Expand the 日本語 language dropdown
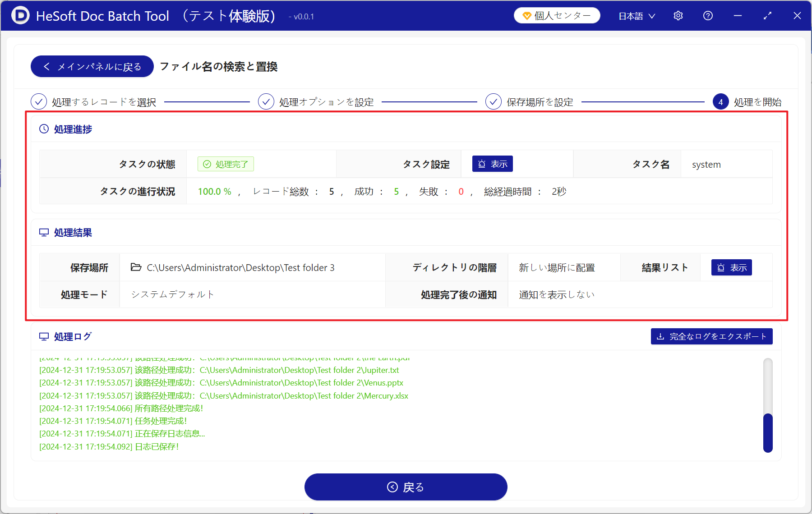Viewport: 812px width, 514px height. 637,16
